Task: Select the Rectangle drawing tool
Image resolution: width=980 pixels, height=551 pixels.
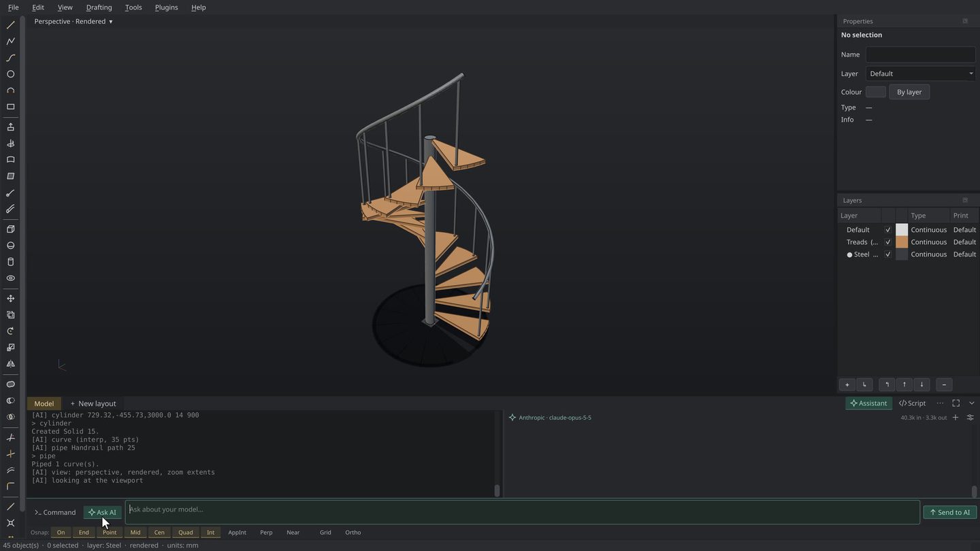Action: point(10,107)
